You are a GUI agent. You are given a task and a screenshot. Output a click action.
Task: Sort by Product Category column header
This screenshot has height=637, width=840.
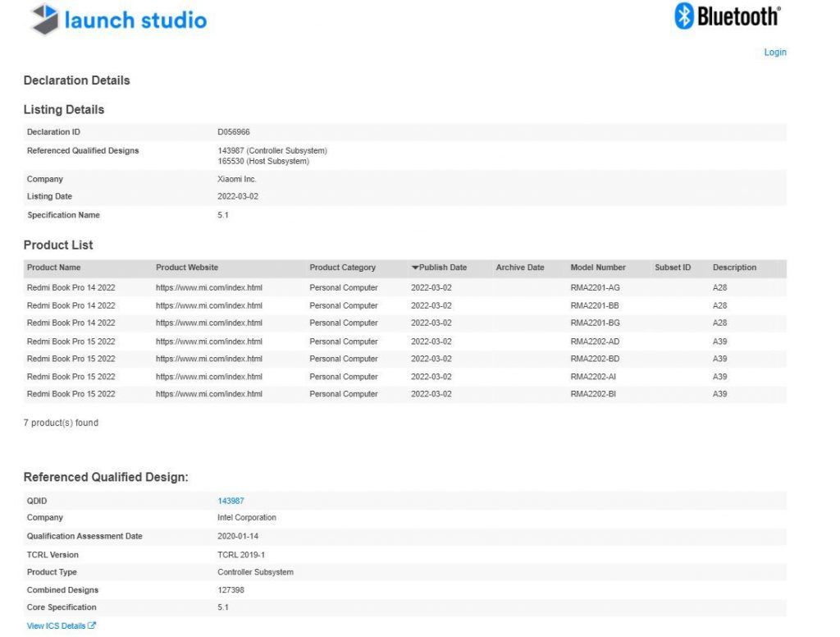342,268
